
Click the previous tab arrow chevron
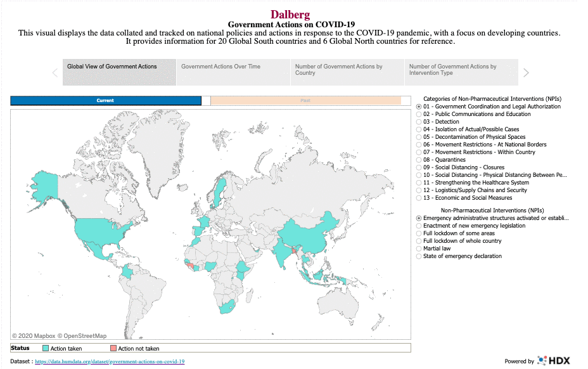tap(55, 73)
